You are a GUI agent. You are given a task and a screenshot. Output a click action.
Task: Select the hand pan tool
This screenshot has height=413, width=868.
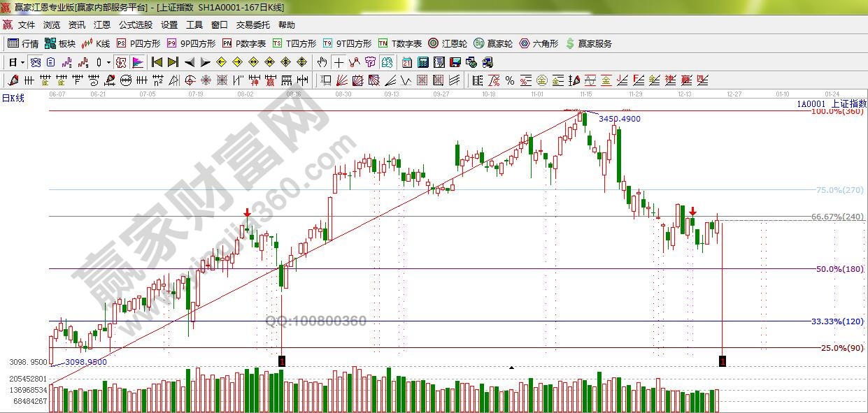click(x=322, y=61)
